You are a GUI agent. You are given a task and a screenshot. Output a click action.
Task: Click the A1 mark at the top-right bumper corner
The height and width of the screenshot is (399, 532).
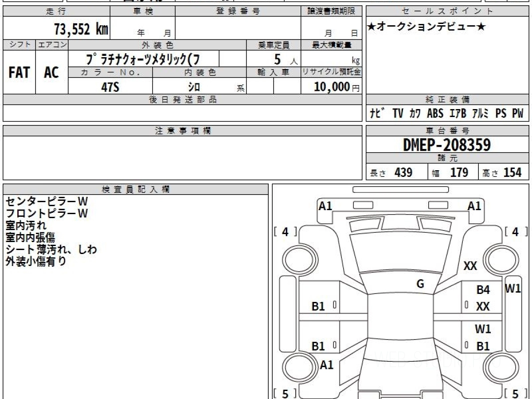coord(474,206)
